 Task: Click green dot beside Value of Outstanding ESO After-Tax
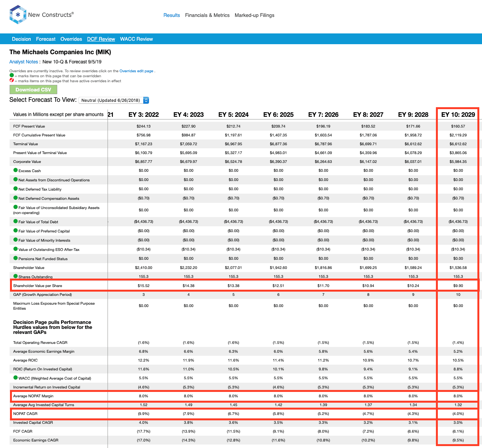[15, 249]
